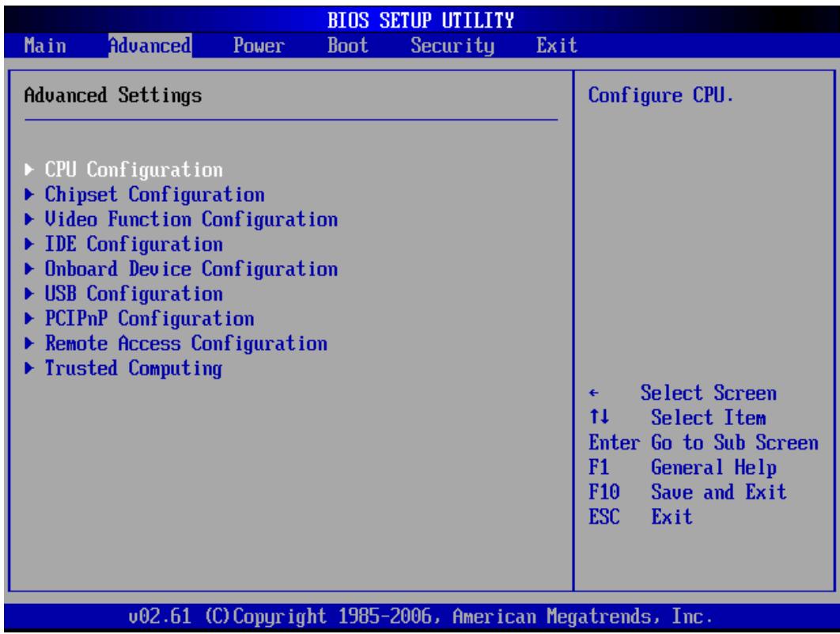The width and height of the screenshot is (840, 634).
Task: Open the PCIPnP Configuration submenu
Action: tap(149, 319)
